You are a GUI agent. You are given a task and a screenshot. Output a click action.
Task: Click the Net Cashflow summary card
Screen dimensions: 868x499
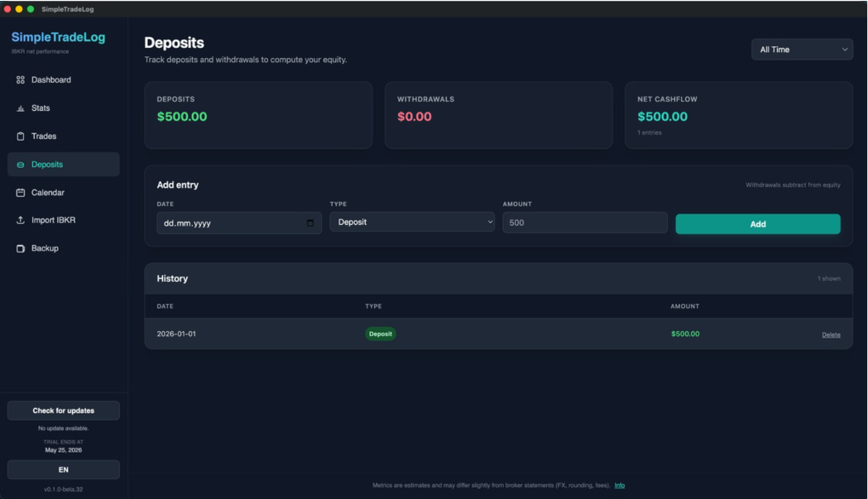[x=739, y=115]
